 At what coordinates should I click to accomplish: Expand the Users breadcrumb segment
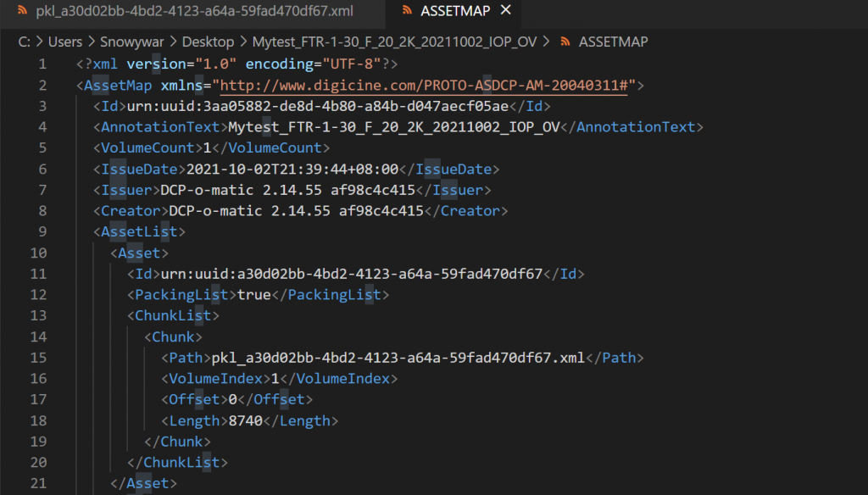click(x=65, y=42)
